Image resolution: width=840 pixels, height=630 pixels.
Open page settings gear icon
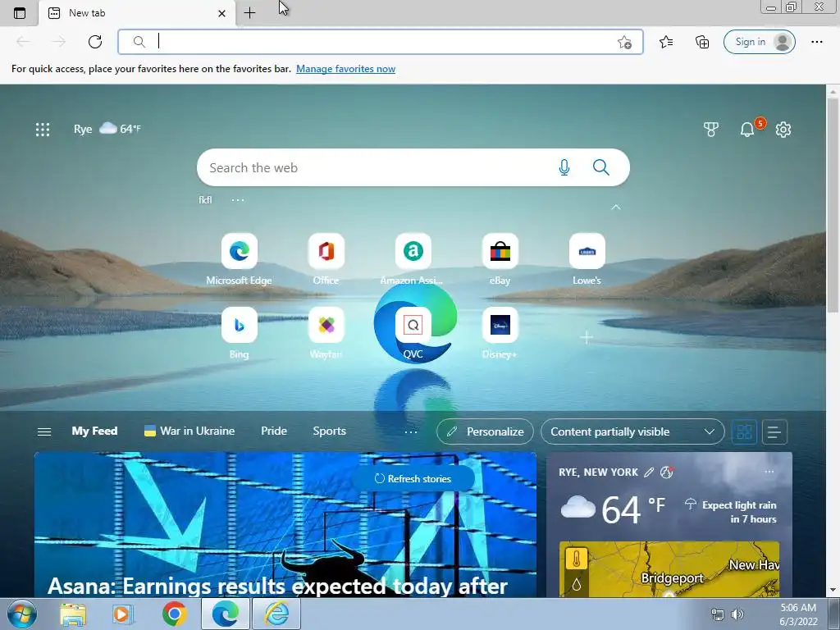pos(783,129)
